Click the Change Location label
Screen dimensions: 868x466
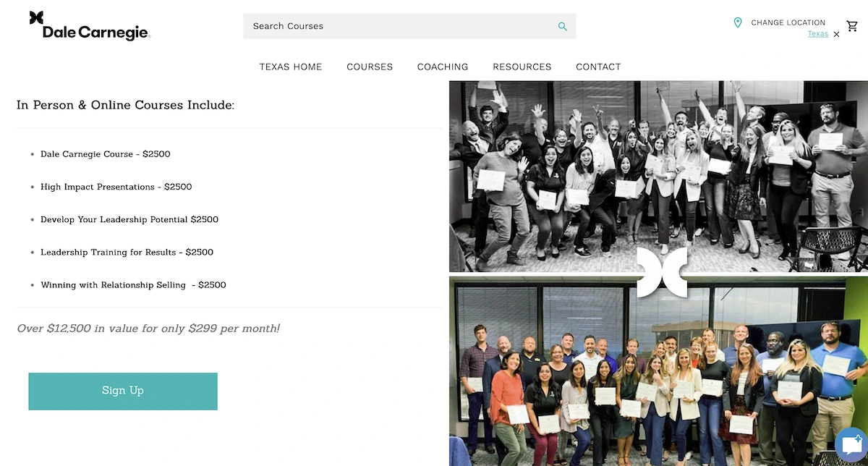pyautogui.click(x=788, y=22)
